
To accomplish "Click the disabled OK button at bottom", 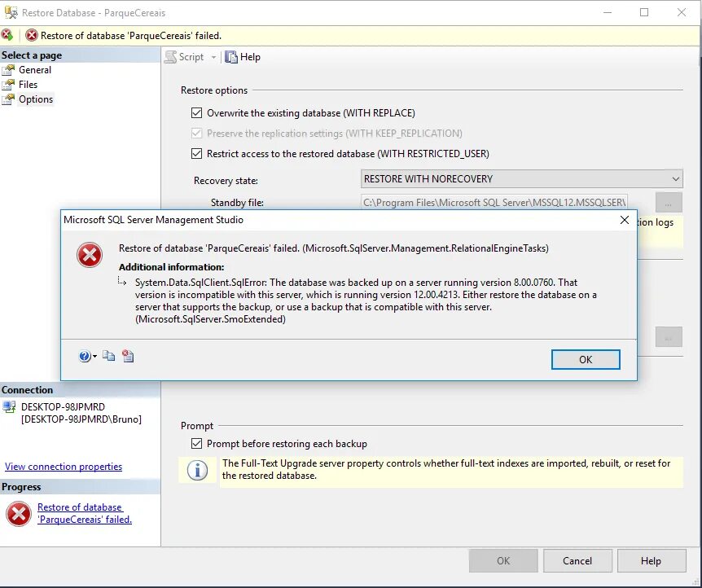I will pos(503,560).
